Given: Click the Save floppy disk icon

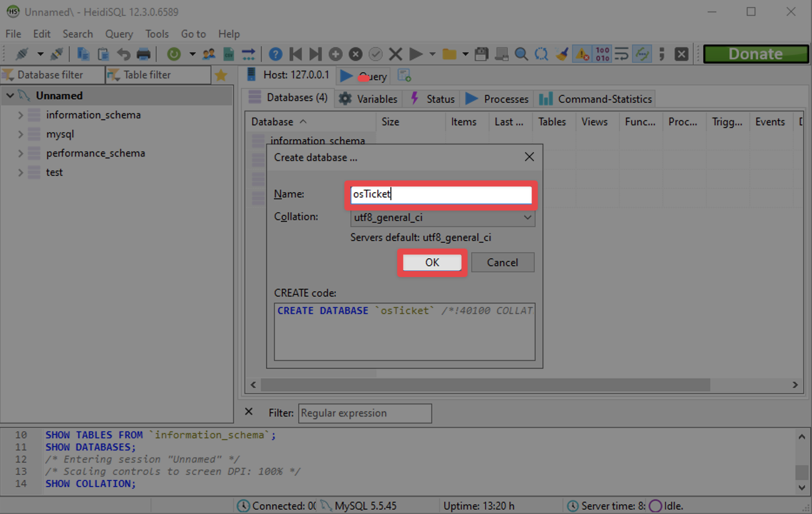Looking at the screenshot, I should tap(481, 54).
